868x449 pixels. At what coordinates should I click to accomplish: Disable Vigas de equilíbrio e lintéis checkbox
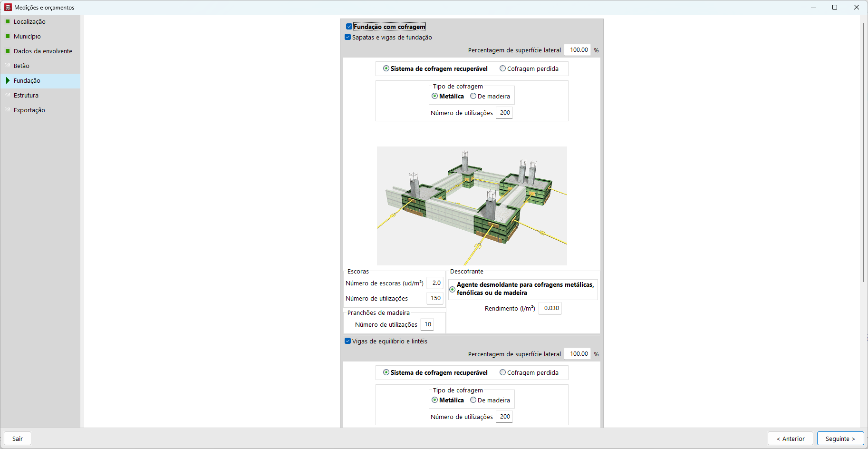click(x=348, y=341)
